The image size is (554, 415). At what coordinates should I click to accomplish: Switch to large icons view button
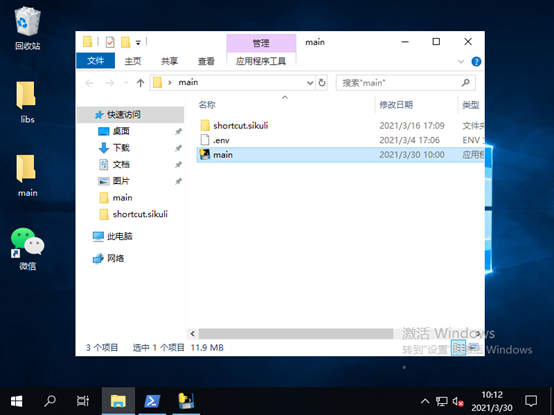click(473, 348)
